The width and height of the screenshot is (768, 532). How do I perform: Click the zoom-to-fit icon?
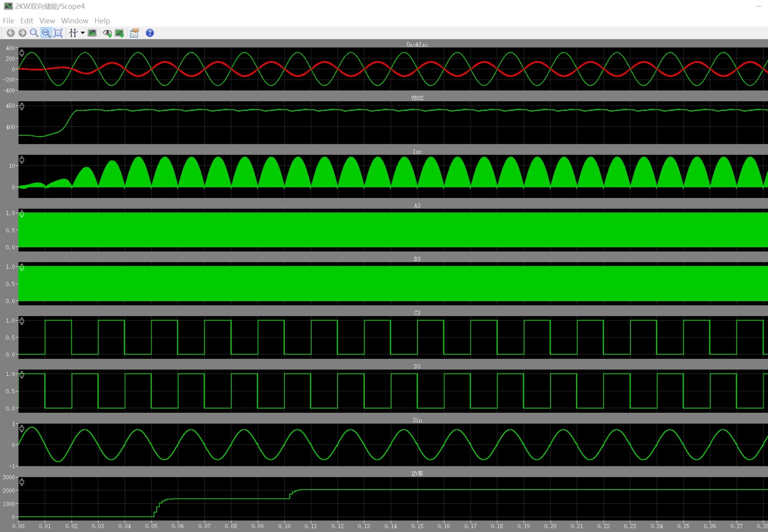pos(58,33)
